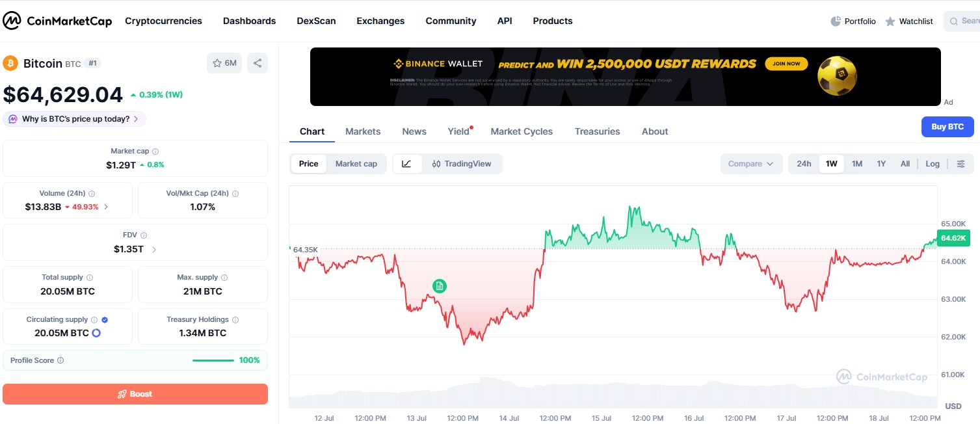Show Total supply info icon
This screenshot has width=980, height=424.
90,278
